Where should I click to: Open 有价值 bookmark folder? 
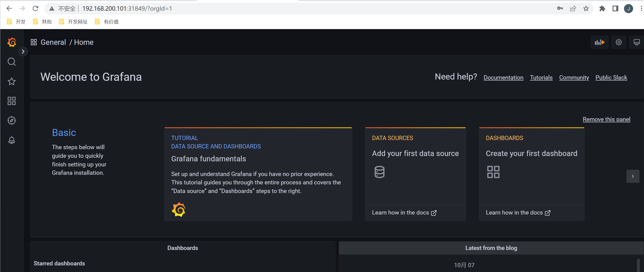coord(107,22)
